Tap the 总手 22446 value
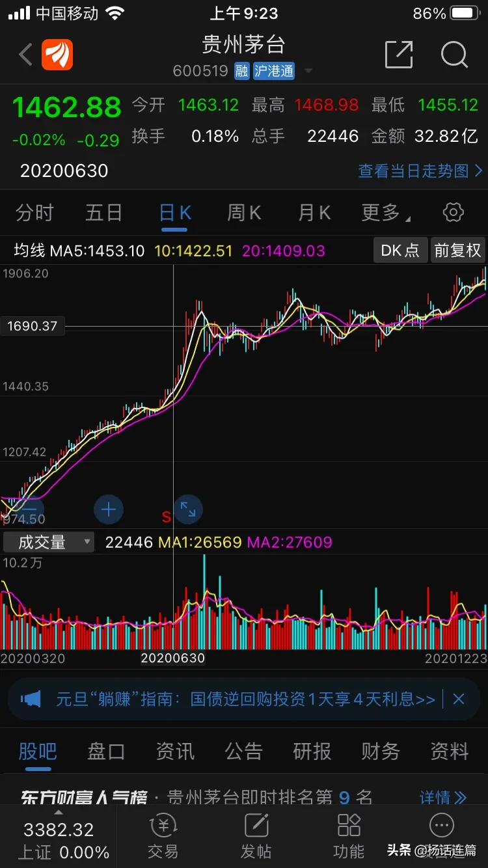 (x=332, y=136)
